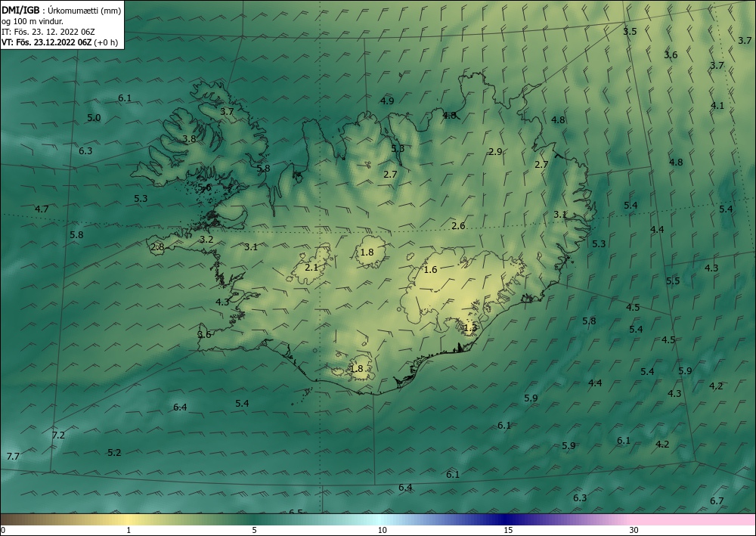Click the 2.9 value on the map
The width and height of the screenshot is (756, 536).
(495, 151)
